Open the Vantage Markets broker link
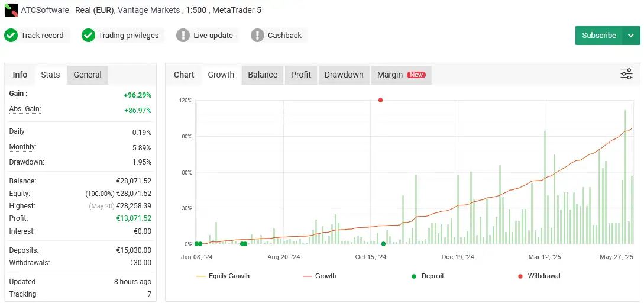Viewport: 644px width, 306px height. 150,10
